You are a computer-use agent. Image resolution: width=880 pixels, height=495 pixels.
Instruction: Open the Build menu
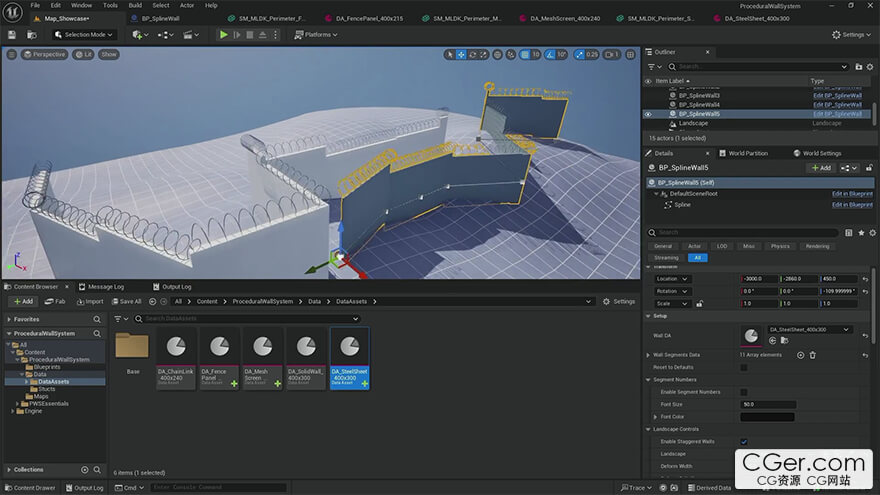pos(135,5)
